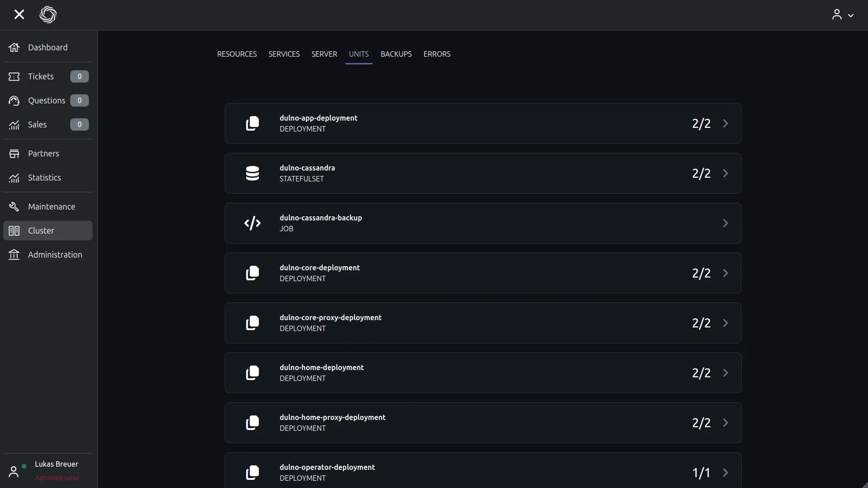Select the Partners storefront icon
The image size is (868, 488).
pos(14,154)
